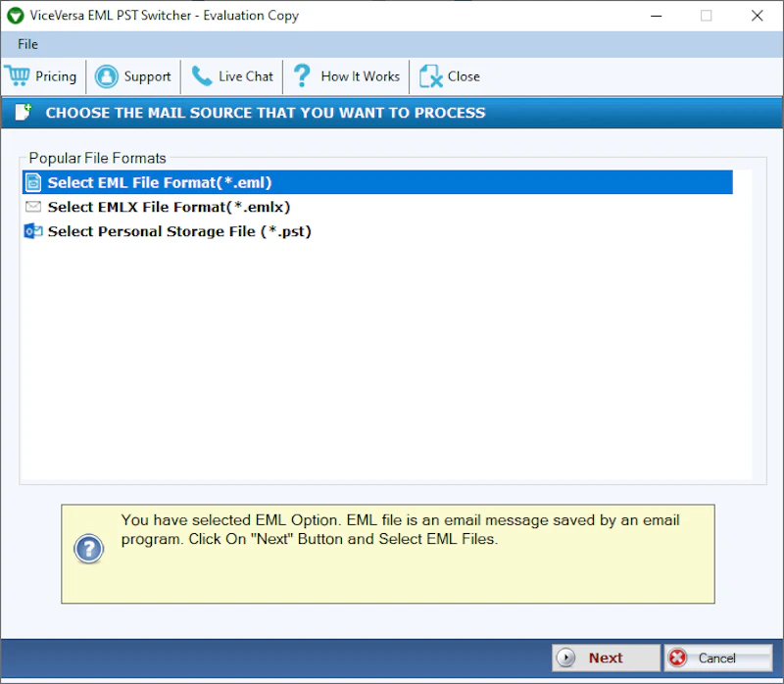Screen dimensions: 784x684
Task: Select EML File Format (*.eml) row
Action: 377,182
